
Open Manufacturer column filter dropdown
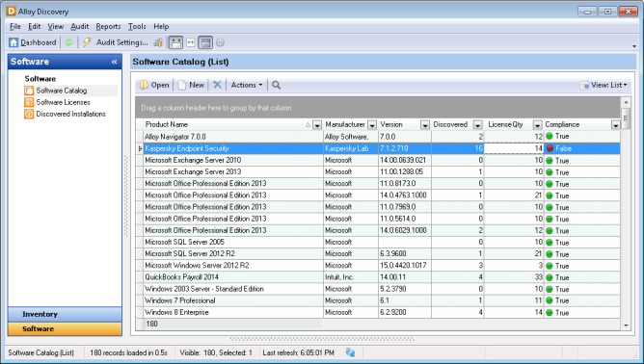(x=372, y=125)
